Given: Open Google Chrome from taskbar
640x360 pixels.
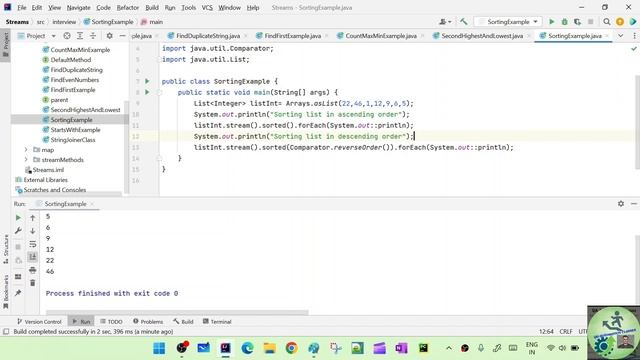Looking at the screenshot, I should (x=291, y=348).
